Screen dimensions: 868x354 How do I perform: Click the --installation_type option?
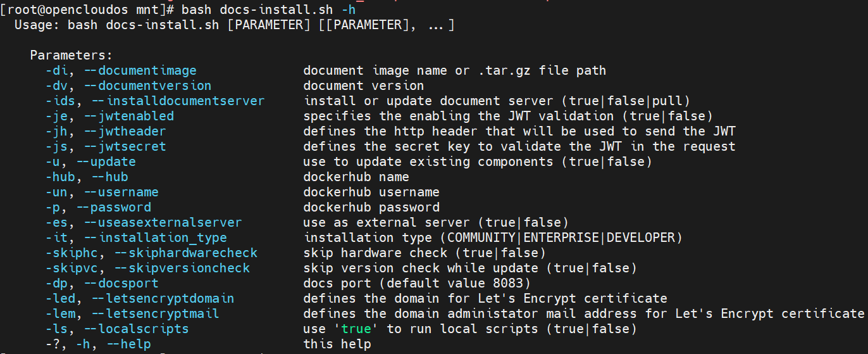tap(155, 237)
